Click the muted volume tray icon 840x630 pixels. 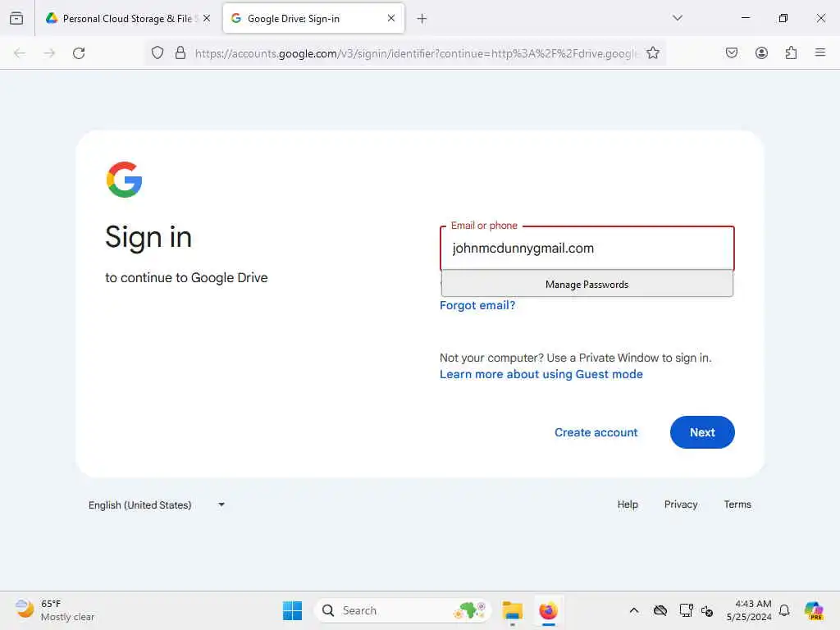point(707,610)
